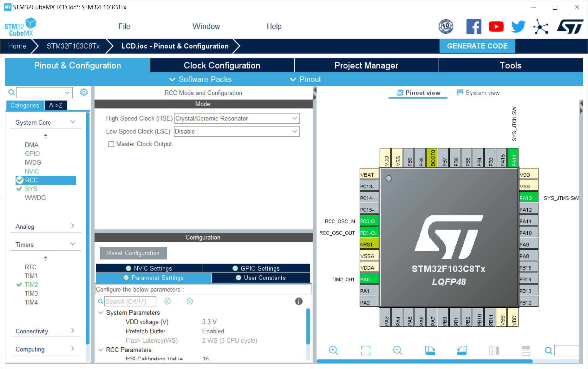This screenshot has width=588, height=369.
Task: Select TIM2 in Timers list
Action: (x=31, y=284)
